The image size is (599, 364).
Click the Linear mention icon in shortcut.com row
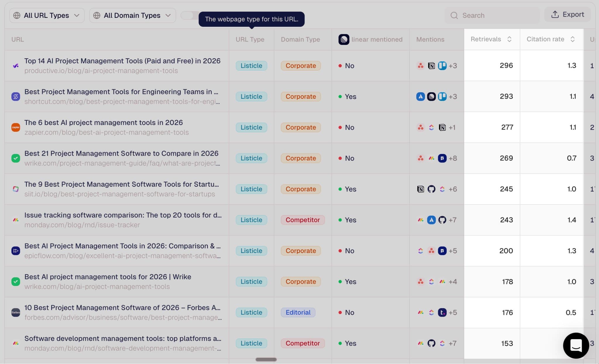pos(431,96)
